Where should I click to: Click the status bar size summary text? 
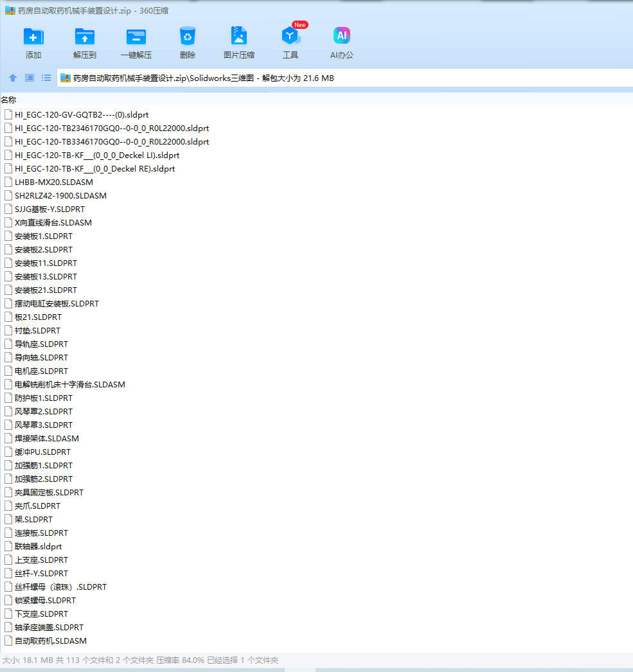tap(140, 660)
